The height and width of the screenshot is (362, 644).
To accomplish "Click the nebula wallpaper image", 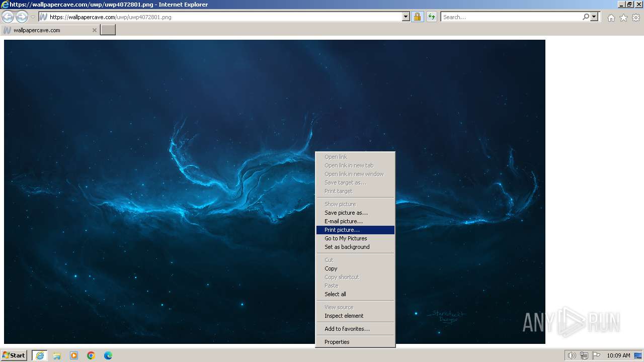I will point(274,192).
